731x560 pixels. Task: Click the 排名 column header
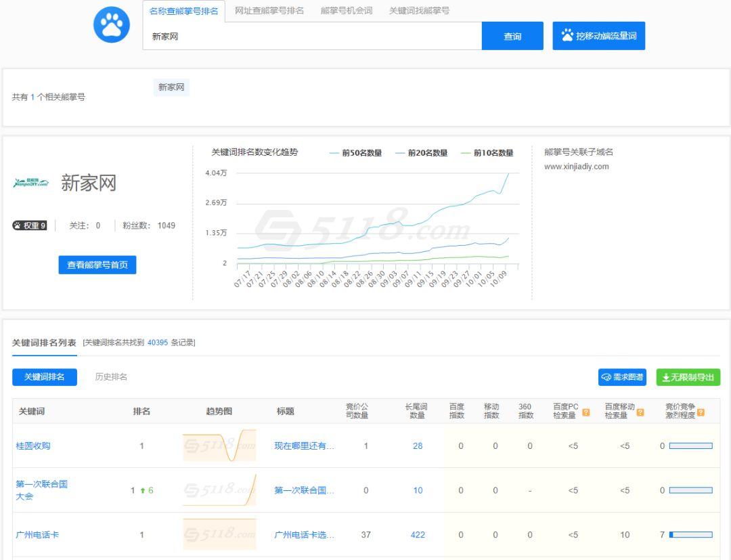pos(141,411)
